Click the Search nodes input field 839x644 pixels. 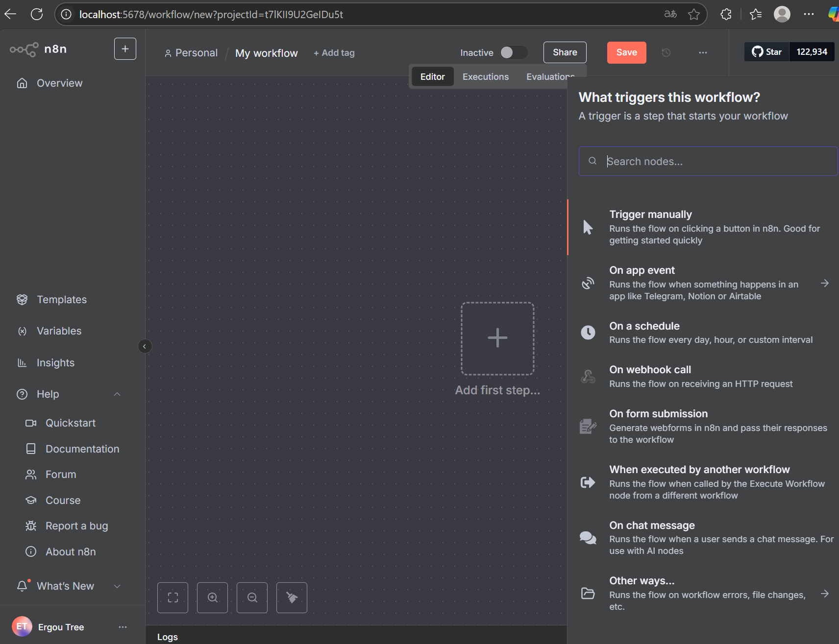tap(708, 161)
